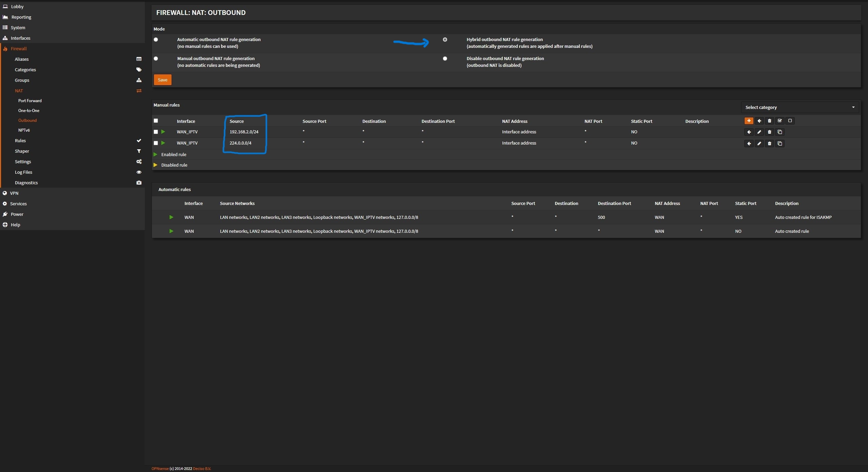Click disable selected rules empty-square icon in header

pos(790,121)
